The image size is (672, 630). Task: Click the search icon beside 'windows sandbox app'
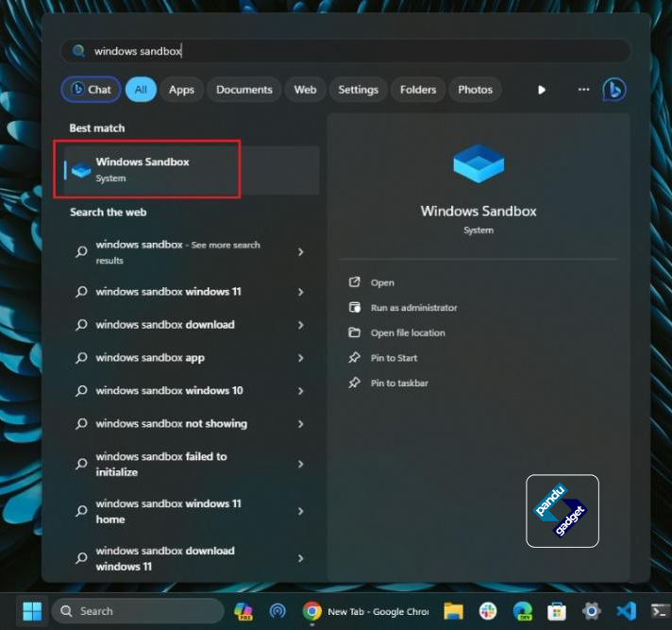[x=81, y=358]
